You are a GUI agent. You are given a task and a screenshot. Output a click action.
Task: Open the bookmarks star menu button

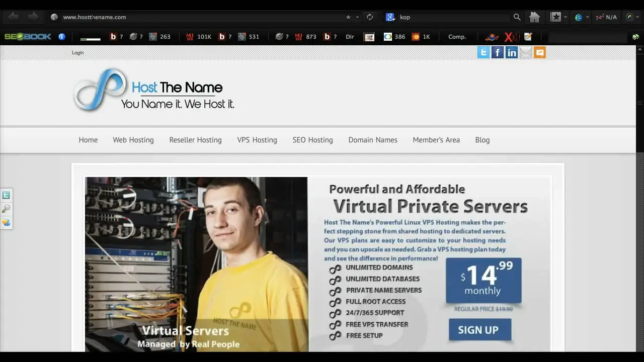coord(555,17)
